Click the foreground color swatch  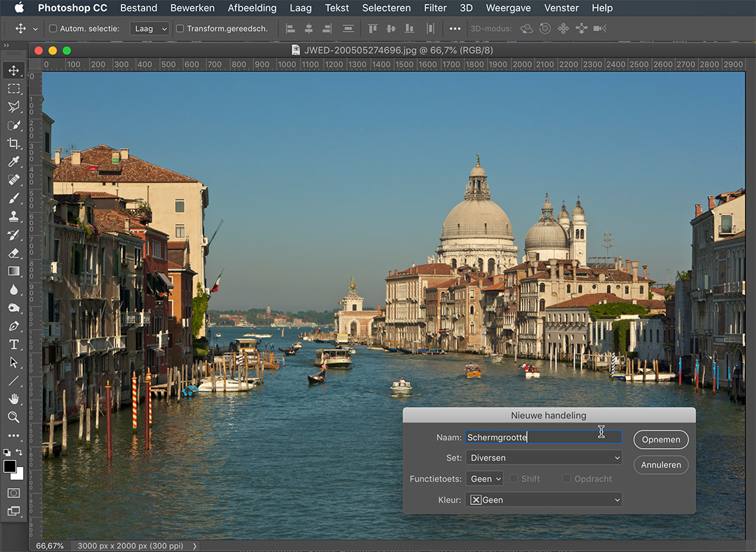click(10, 466)
